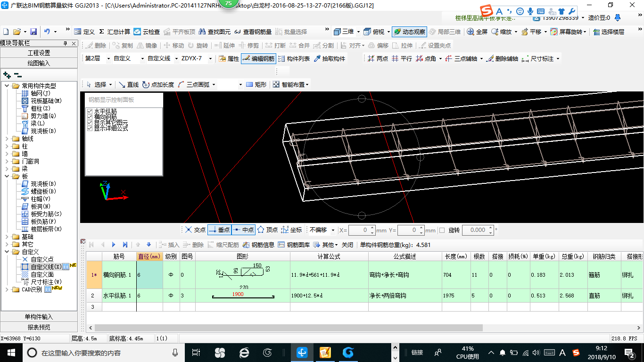
Task: Select 矩形 rectangle drawing tool
Action: [256, 85]
